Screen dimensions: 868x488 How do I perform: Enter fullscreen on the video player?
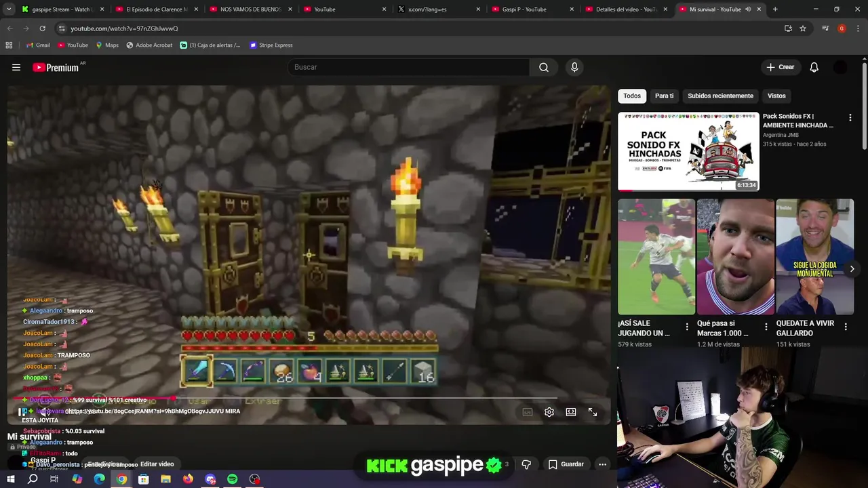pos(593,412)
